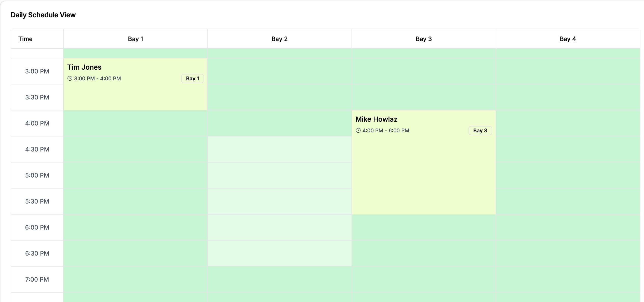Select the Bay 3 column header

(424, 39)
